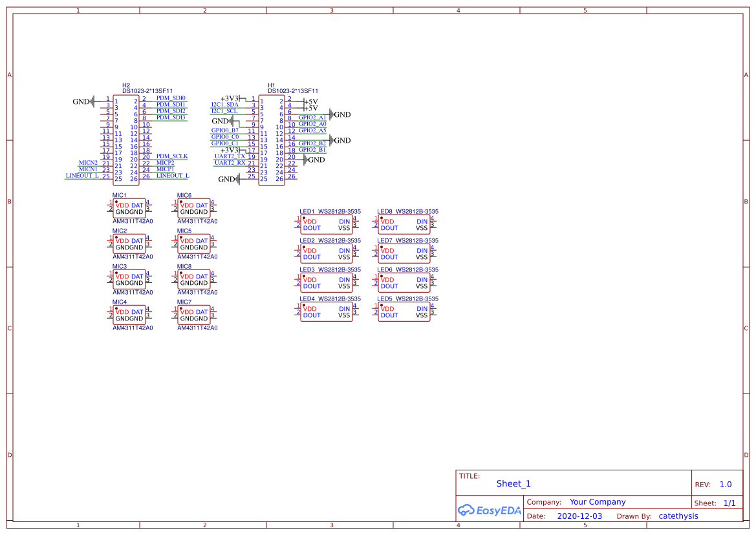This screenshot has height=535, width=756.
Task: Select the MIC4 microphone component
Action: coord(129,315)
